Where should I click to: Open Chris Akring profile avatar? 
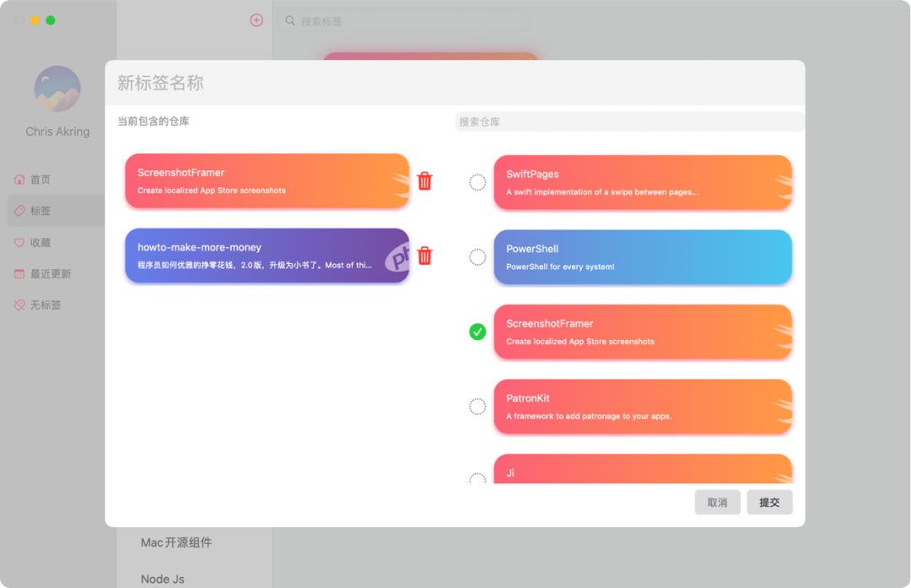[57, 89]
